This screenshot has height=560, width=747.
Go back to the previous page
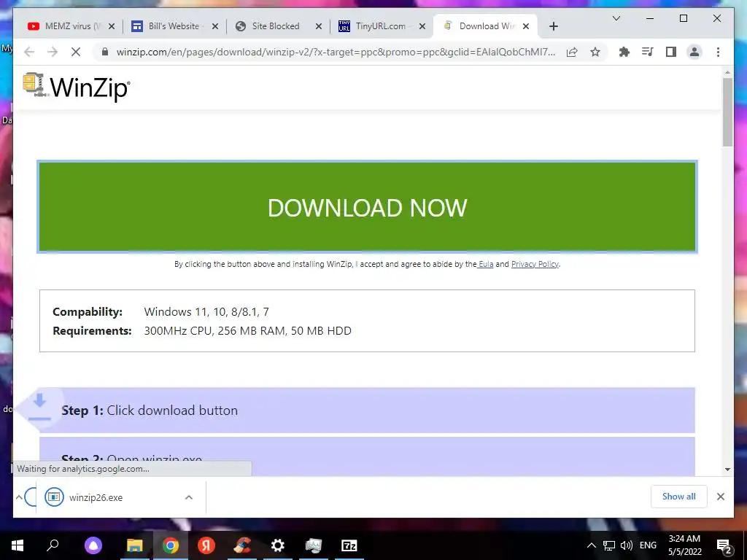click(x=29, y=52)
